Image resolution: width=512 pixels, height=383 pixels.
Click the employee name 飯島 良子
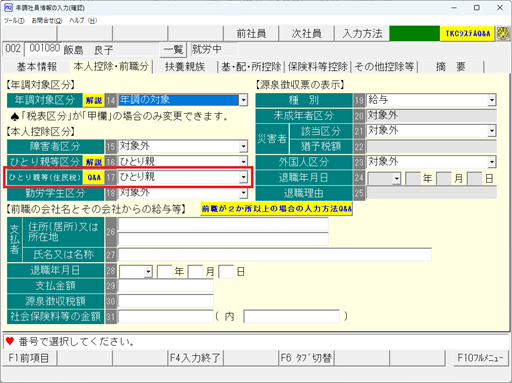click(89, 50)
